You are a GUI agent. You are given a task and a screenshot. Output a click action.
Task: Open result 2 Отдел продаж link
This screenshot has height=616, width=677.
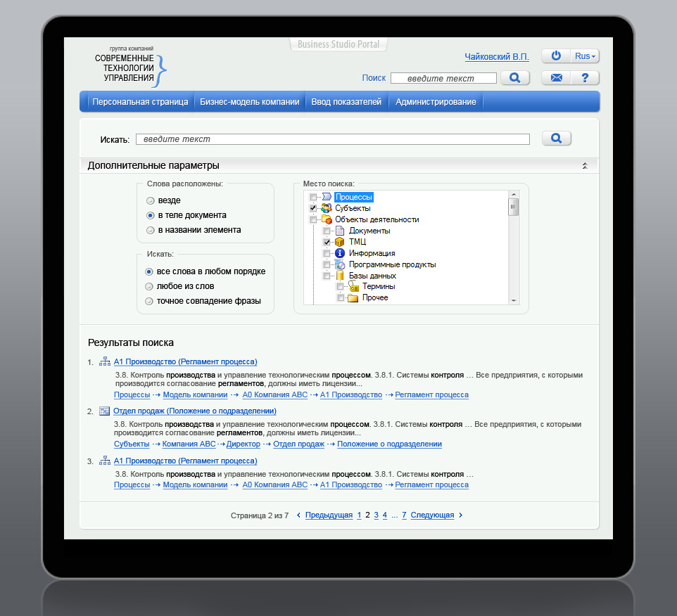click(x=195, y=411)
